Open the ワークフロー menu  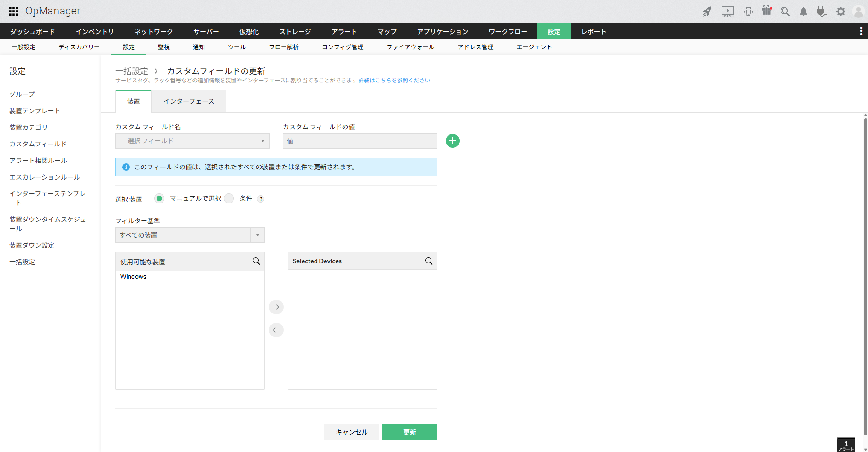(x=508, y=31)
